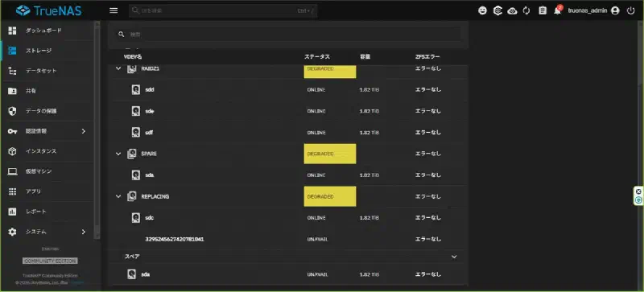Go to ダッシュボード in sidebar
The width and height of the screenshot is (644, 292).
pos(47,31)
